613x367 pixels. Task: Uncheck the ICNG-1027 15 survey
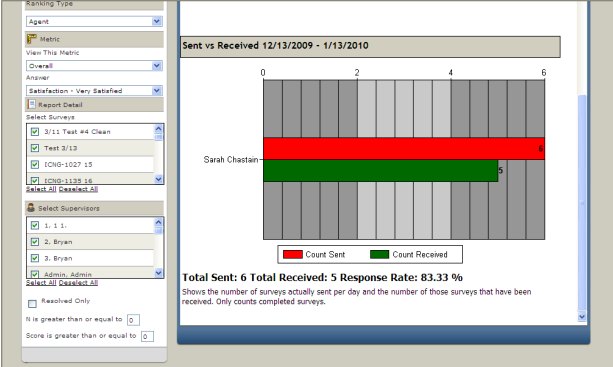(35, 165)
